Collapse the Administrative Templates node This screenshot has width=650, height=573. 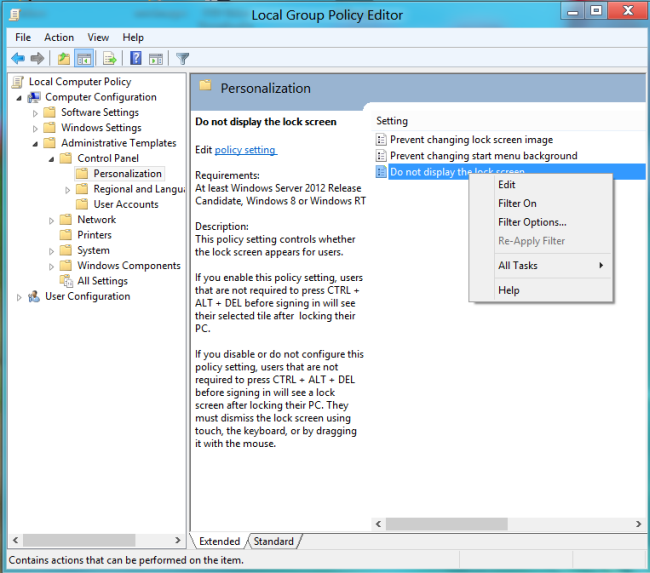click(36, 143)
